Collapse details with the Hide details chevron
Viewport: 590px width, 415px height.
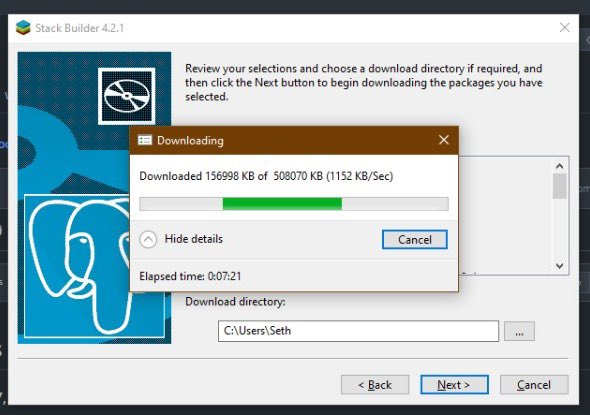coord(148,239)
